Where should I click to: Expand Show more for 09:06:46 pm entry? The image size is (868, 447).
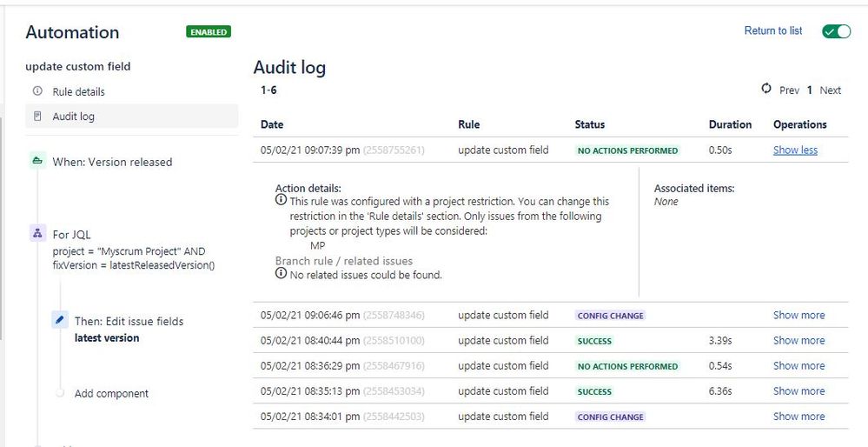tap(798, 315)
